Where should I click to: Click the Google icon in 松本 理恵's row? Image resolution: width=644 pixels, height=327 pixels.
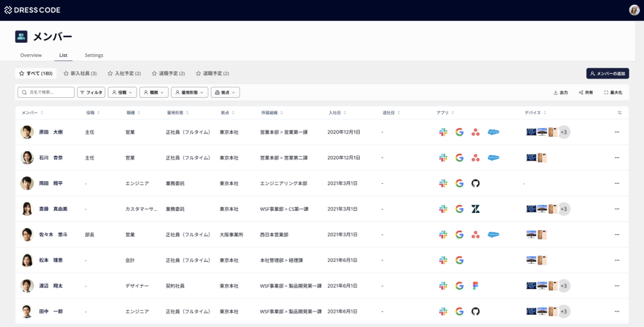point(459,260)
